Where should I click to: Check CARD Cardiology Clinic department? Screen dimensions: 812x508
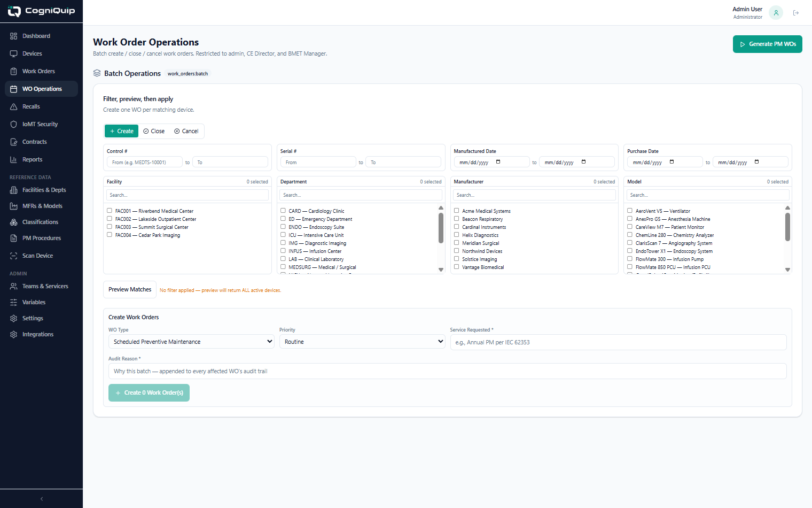tap(283, 211)
